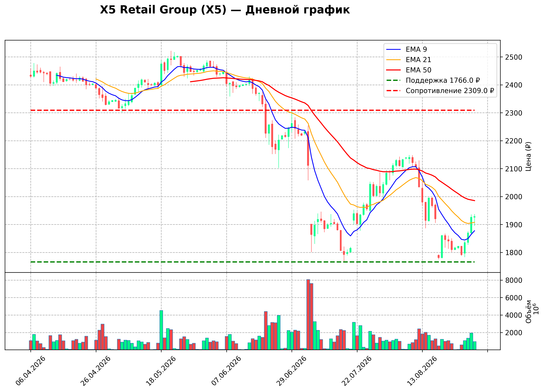Screen dimensions: 545x392
Task: Click the date label 22.07.2026
Action: tap(357, 371)
